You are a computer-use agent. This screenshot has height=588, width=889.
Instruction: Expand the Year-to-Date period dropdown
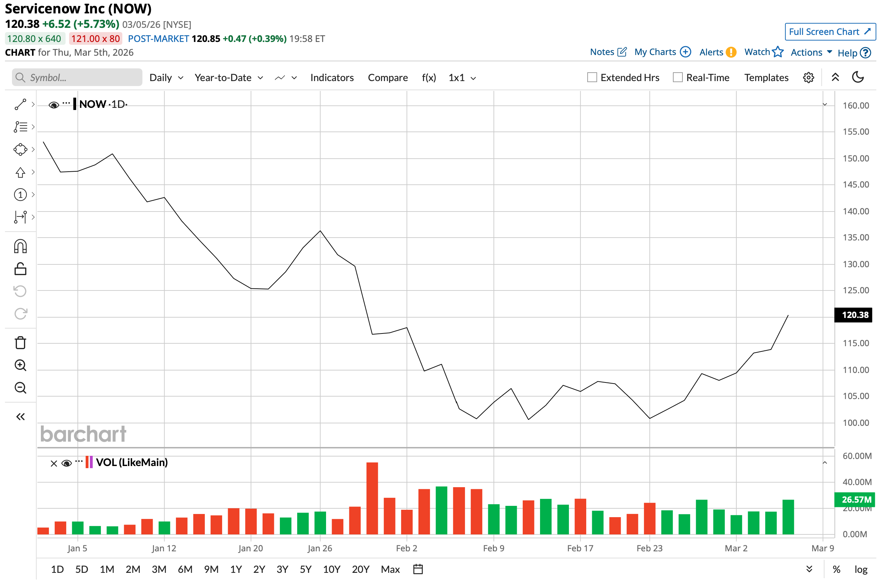click(228, 78)
